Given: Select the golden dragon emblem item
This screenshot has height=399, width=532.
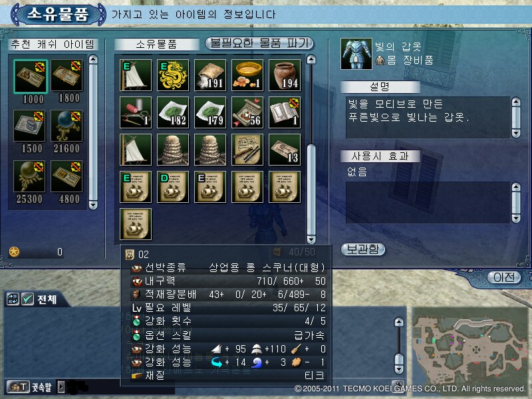Looking at the screenshot, I should (x=173, y=75).
